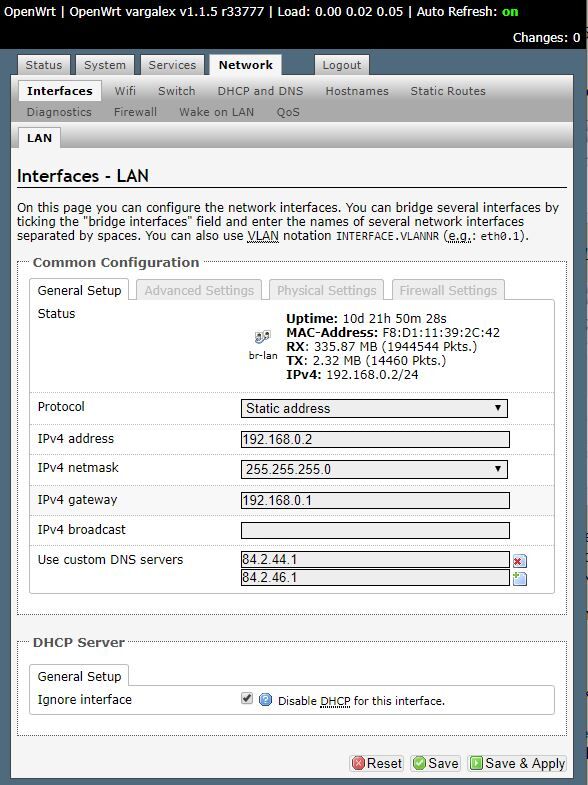The image size is (588, 785).
Task: Open the System top tab
Action: tap(105, 65)
